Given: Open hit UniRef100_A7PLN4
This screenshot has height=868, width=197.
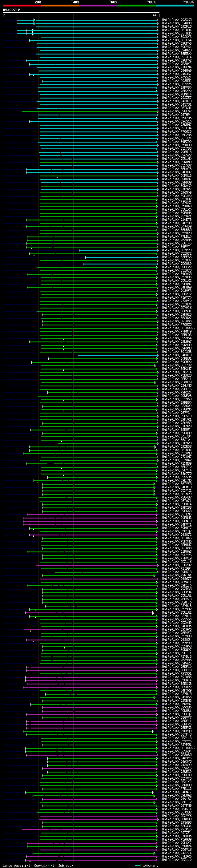Looking at the screenshot, I should point(177,67).
